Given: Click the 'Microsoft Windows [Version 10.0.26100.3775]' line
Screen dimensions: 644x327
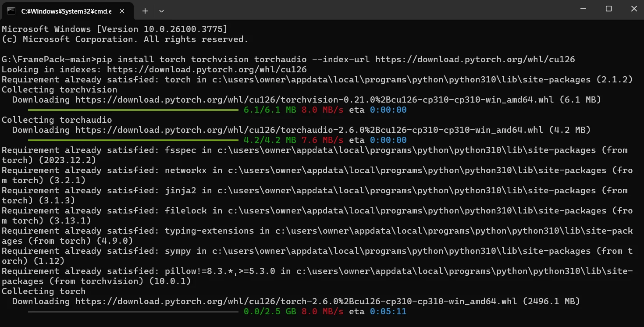Looking at the screenshot, I should 115,29.
